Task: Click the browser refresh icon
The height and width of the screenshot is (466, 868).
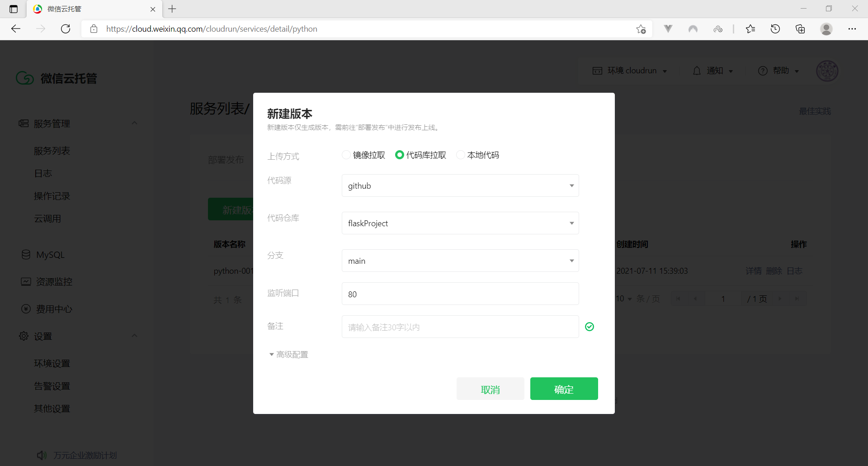Action: [x=66, y=29]
